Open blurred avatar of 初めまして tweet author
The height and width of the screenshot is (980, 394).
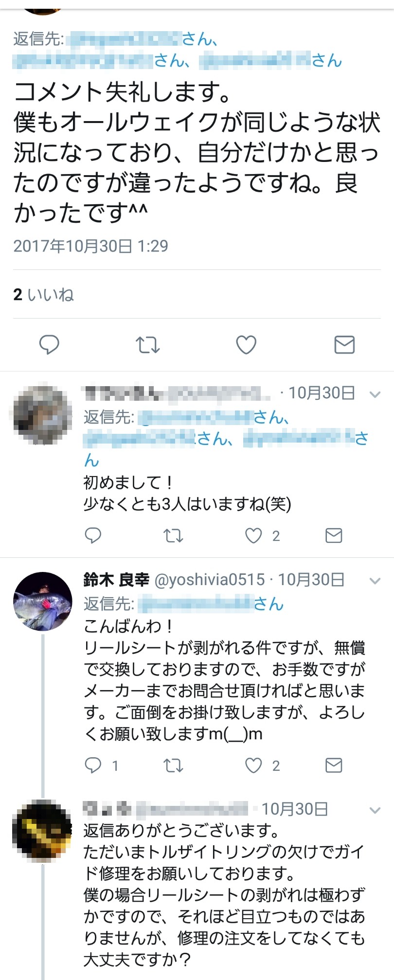click(43, 415)
